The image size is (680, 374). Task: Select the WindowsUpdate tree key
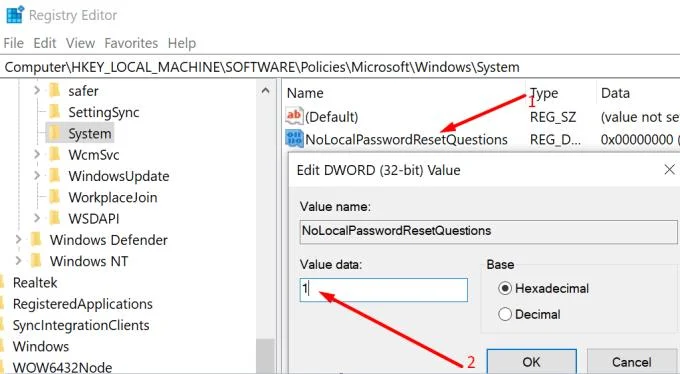(x=119, y=176)
